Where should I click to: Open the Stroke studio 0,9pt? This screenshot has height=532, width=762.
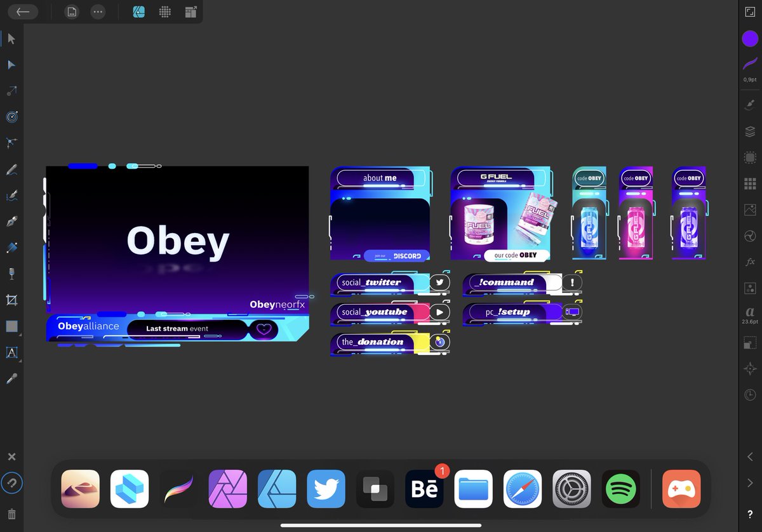click(x=750, y=69)
